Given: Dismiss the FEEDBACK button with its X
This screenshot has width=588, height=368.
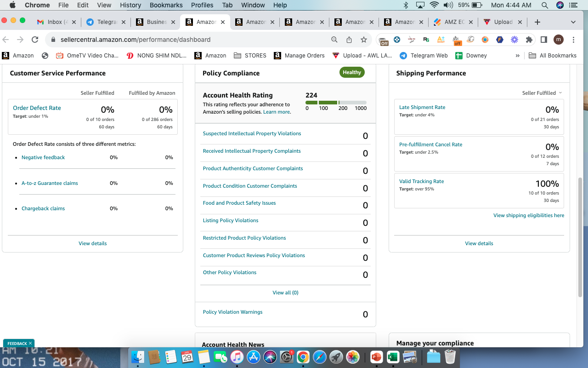Looking at the screenshot, I should coord(30,343).
